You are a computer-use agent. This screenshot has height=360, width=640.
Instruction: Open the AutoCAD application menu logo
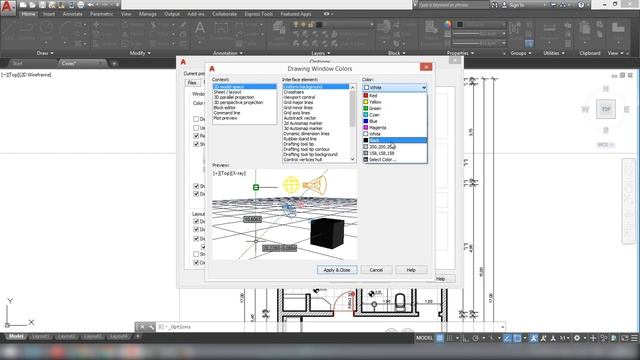(7, 7)
